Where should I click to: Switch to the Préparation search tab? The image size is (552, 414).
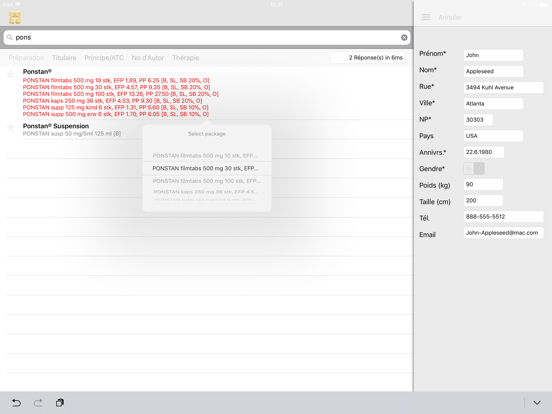coord(26,58)
